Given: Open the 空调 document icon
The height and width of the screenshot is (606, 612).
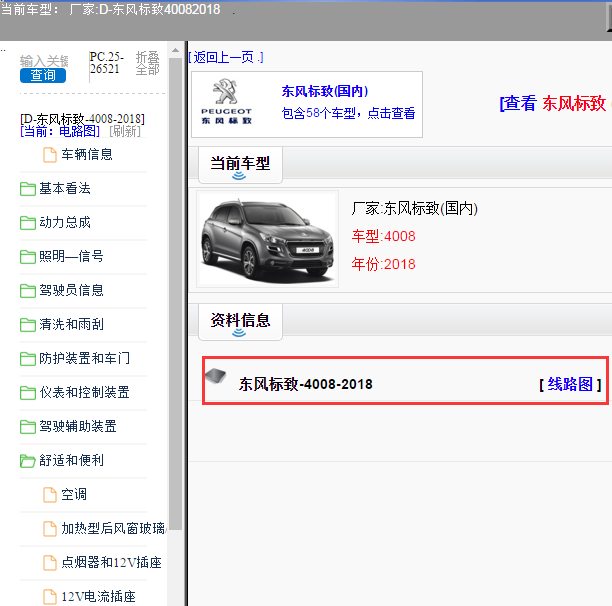Looking at the screenshot, I should [x=50, y=495].
